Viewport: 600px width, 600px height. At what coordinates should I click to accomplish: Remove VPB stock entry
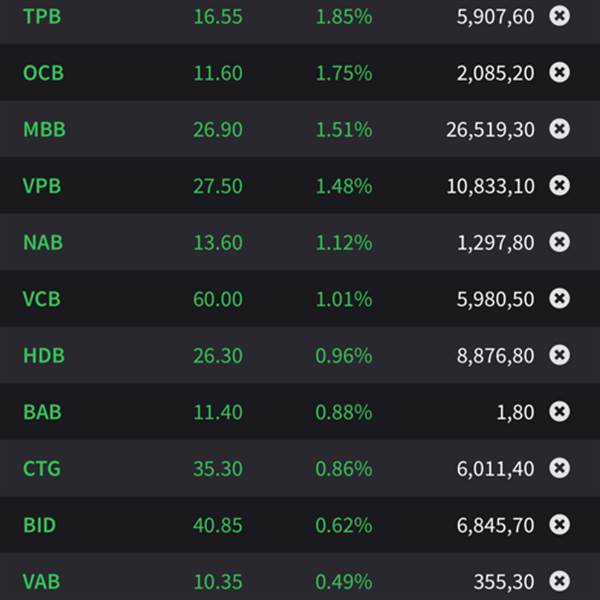[560, 186]
